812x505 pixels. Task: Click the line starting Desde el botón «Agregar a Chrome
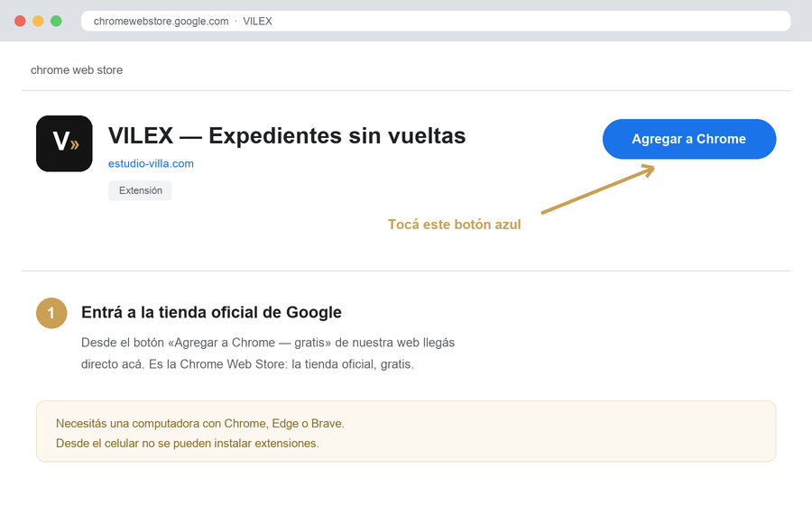[268, 343]
